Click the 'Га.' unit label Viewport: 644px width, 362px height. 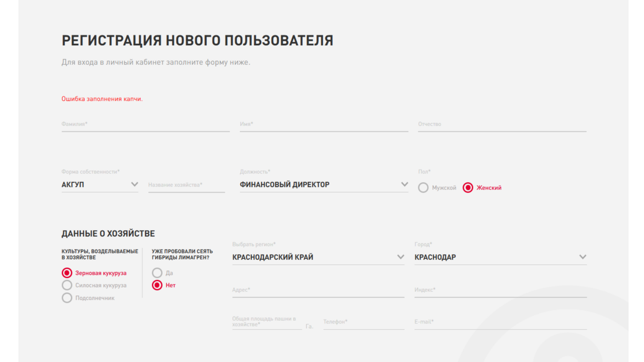click(309, 326)
